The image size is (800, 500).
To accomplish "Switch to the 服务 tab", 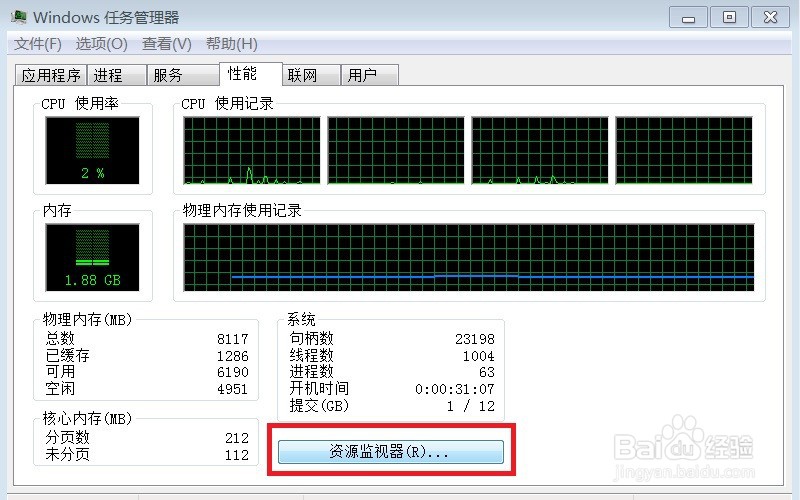I will (183, 75).
